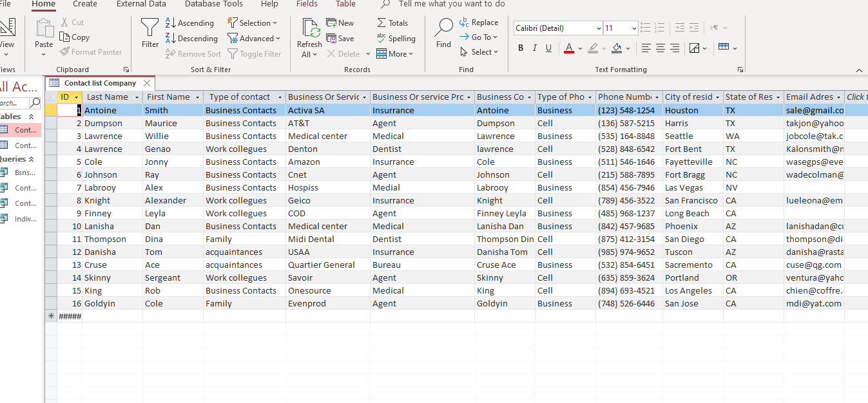Run the Spelling check
This screenshot has height=403, width=868.
pyautogui.click(x=396, y=38)
